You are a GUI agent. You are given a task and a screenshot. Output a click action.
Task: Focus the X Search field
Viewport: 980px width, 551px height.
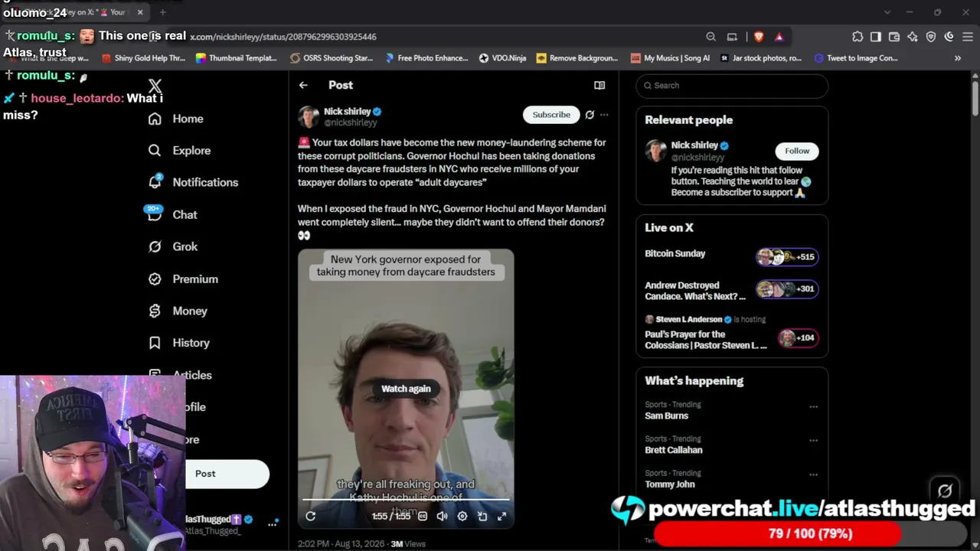tap(732, 86)
